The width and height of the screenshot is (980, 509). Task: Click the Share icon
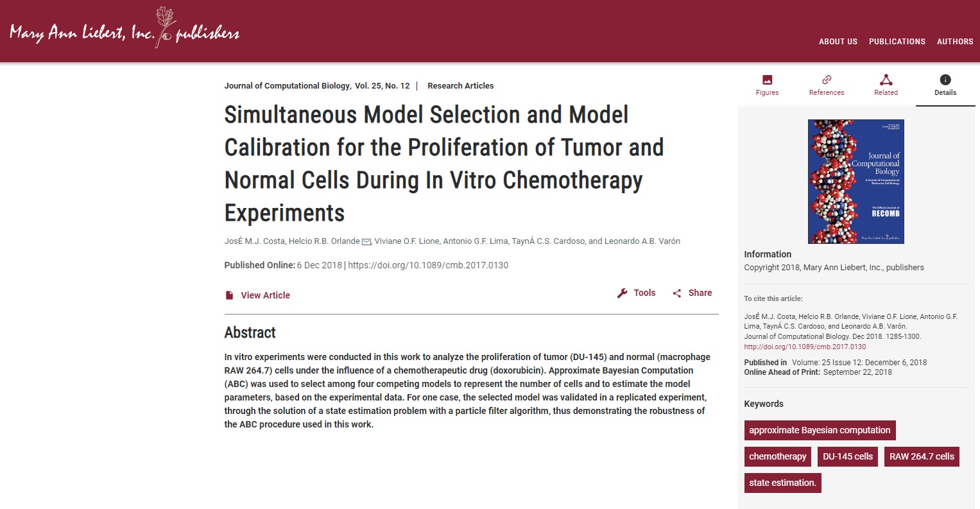677,293
